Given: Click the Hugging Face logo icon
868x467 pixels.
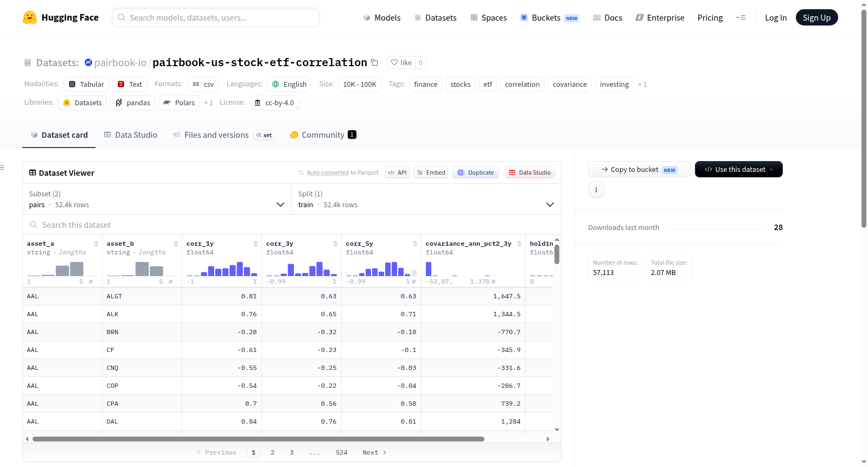Looking at the screenshot, I should tap(30, 17).
